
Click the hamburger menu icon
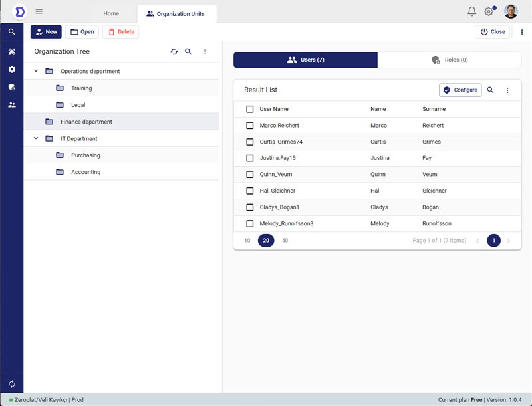coord(39,11)
